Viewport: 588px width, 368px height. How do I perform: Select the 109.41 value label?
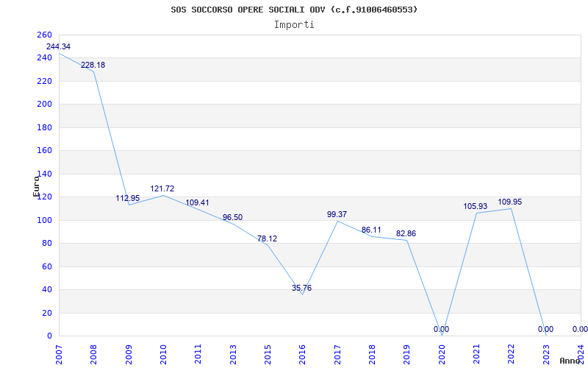[197, 203]
